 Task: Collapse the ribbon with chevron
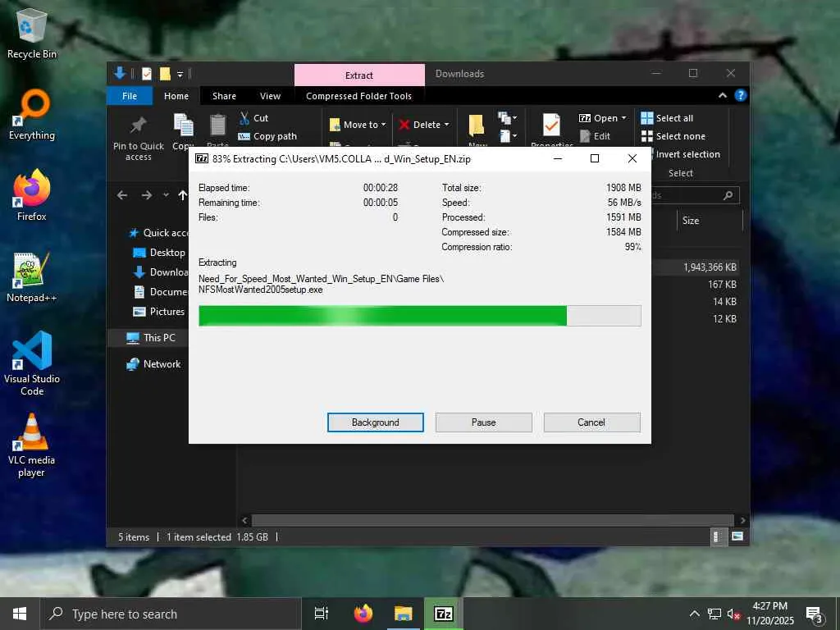click(722, 95)
